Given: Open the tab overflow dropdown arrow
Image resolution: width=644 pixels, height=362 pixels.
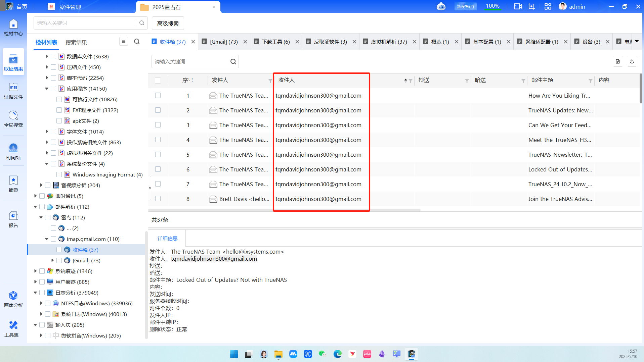Looking at the screenshot, I should coord(637,42).
